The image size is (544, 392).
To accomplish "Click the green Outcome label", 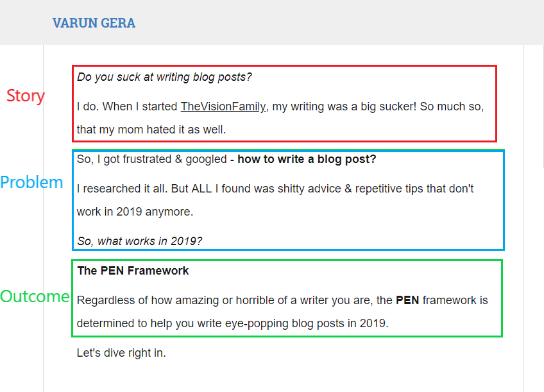I will pos(35,296).
